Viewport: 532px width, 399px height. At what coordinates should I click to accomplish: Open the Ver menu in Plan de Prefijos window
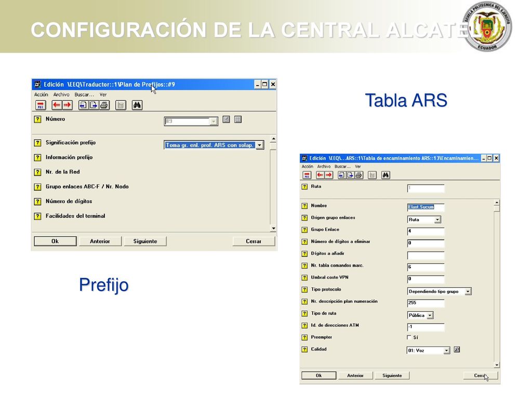pos(103,95)
